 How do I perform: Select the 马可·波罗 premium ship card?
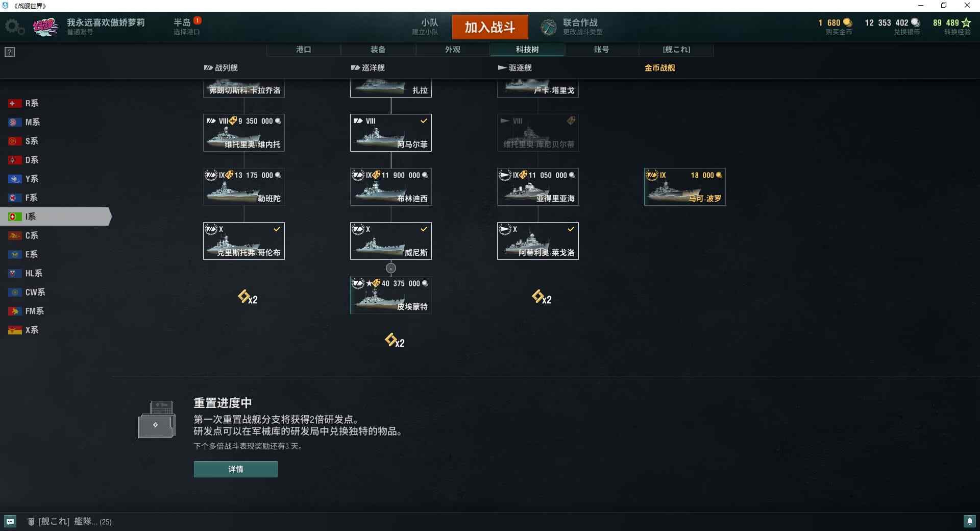pyautogui.click(x=685, y=187)
